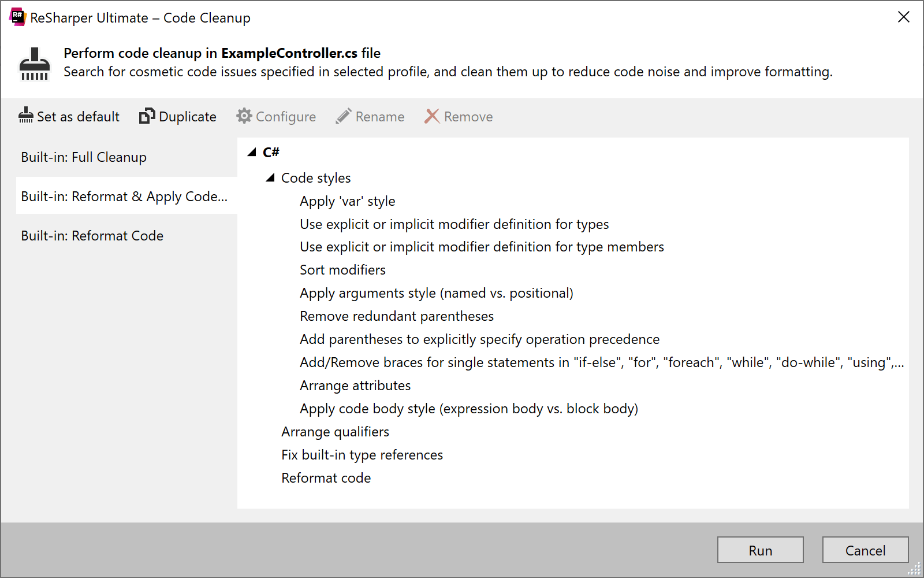924x578 pixels.
Task: Click the ReSharper logo in the title bar
Action: click(x=17, y=17)
